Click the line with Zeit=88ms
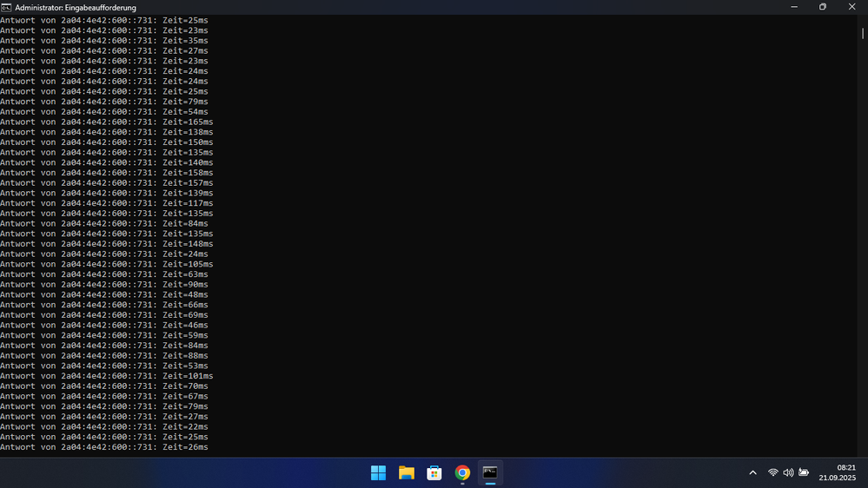868x488 pixels. pyautogui.click(x=104, y=356)
